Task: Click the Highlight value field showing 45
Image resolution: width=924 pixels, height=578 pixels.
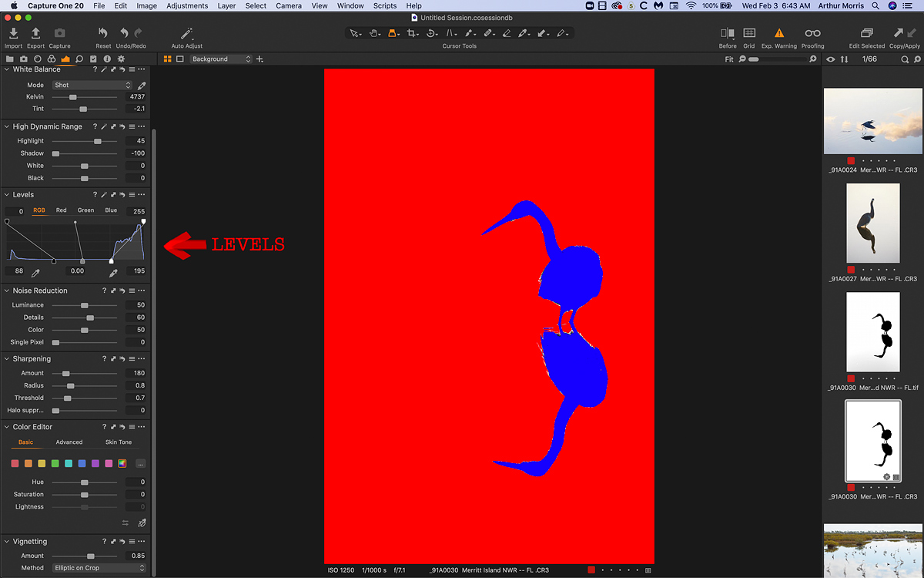Action: pos(135,141)
